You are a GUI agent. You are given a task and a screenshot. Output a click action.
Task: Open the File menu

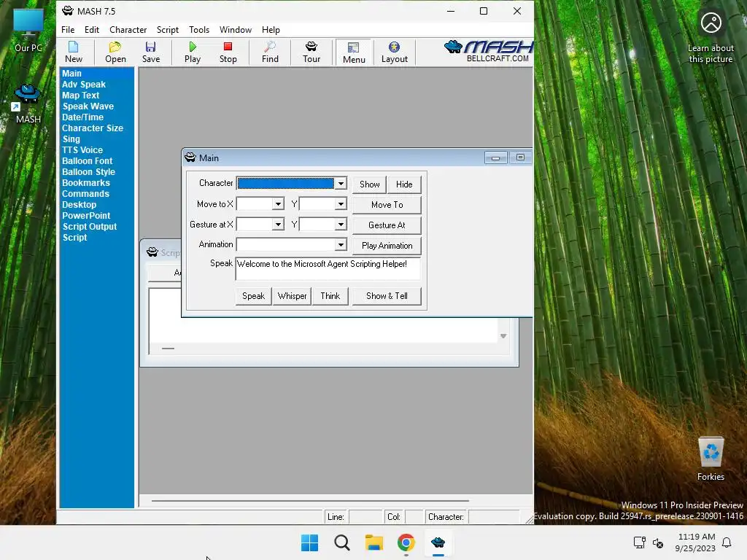coord(68,29)
